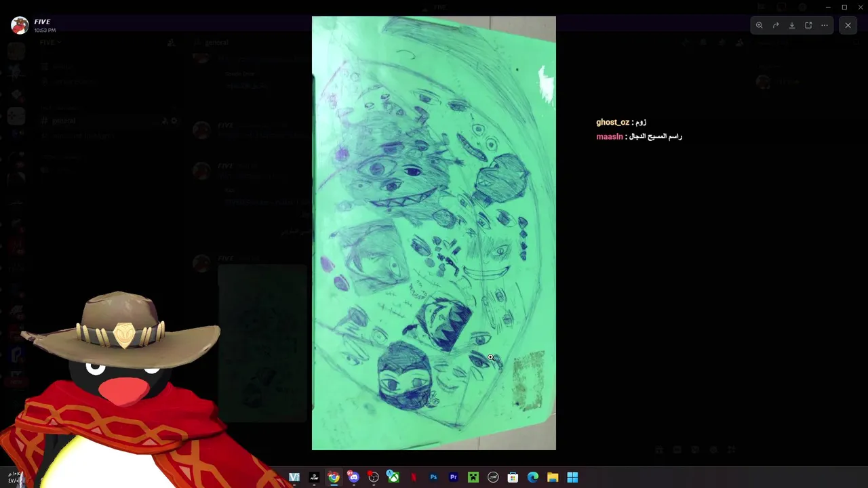868x488 pixels.
Task: Open OBS Studio from the taskbar
Action: click(x=374, y=477)
